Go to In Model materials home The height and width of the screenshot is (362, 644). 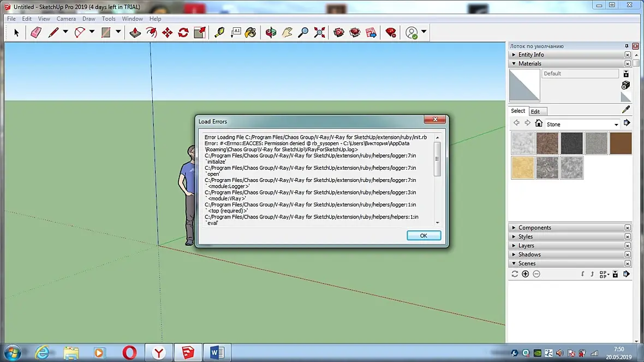539,123
